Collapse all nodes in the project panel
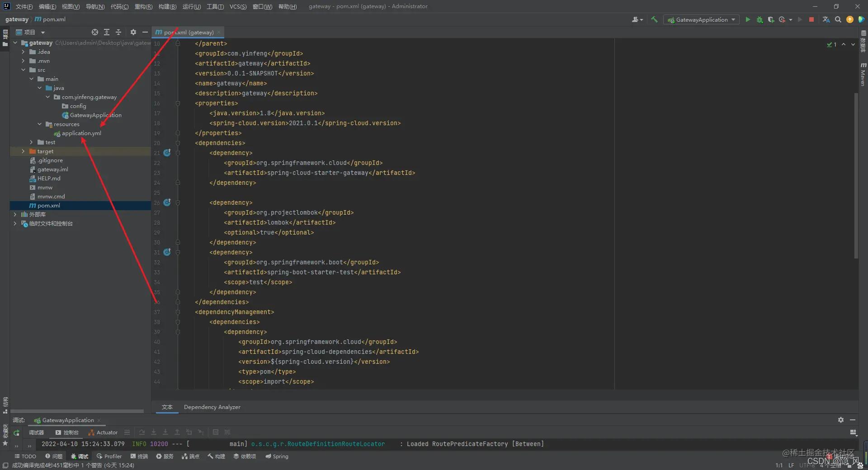 [x=118, y=32]
